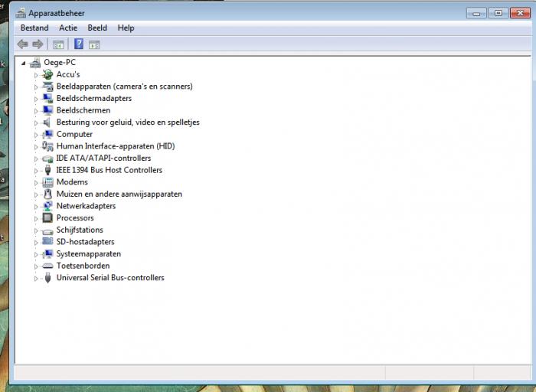This screenshot has height=392, width=536.
Task: Expand the Toetsenborden category
Action: click(36, 266)
